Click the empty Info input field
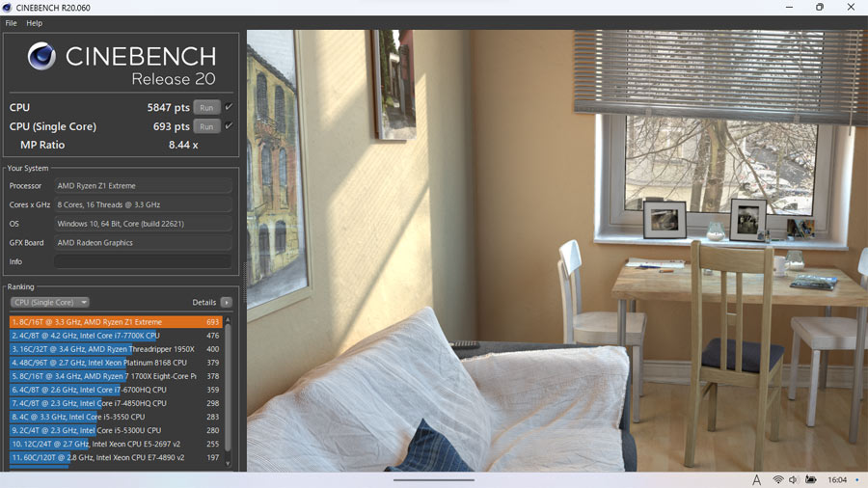This screenshot has height=488, width=868. point(143,261)
